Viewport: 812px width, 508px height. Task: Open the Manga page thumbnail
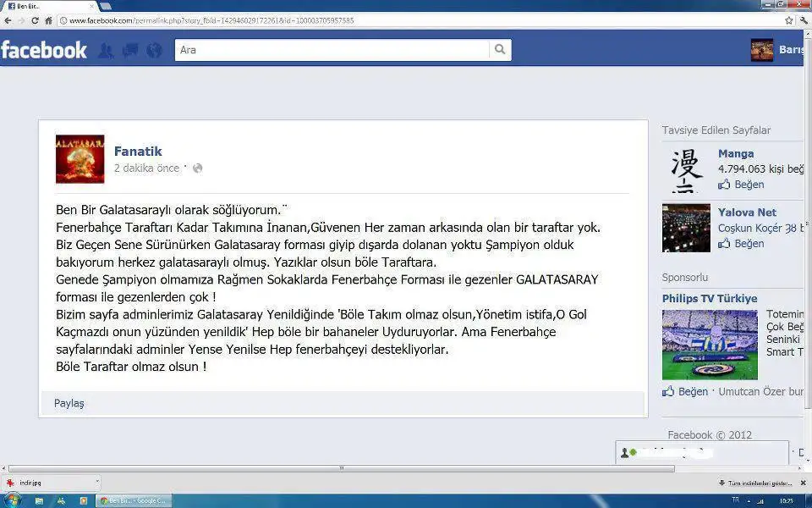[x=686, y=169]
